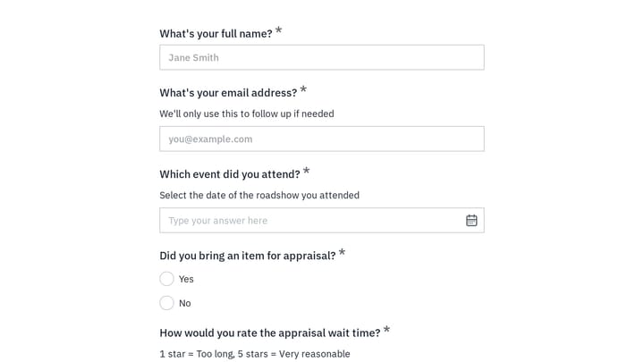The height and width of the screenshot is (362, 644).
Task: Click the "What's your email address?" label
Action: coord(228,93)
